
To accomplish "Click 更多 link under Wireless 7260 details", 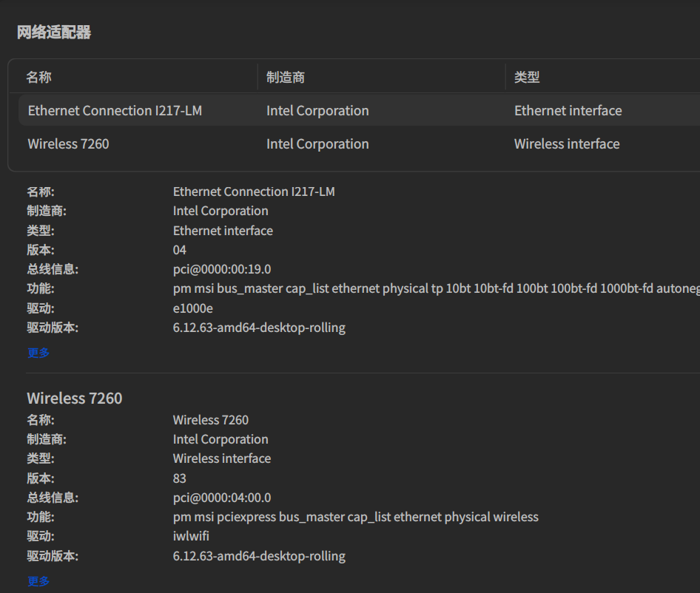I will point(38,581).
